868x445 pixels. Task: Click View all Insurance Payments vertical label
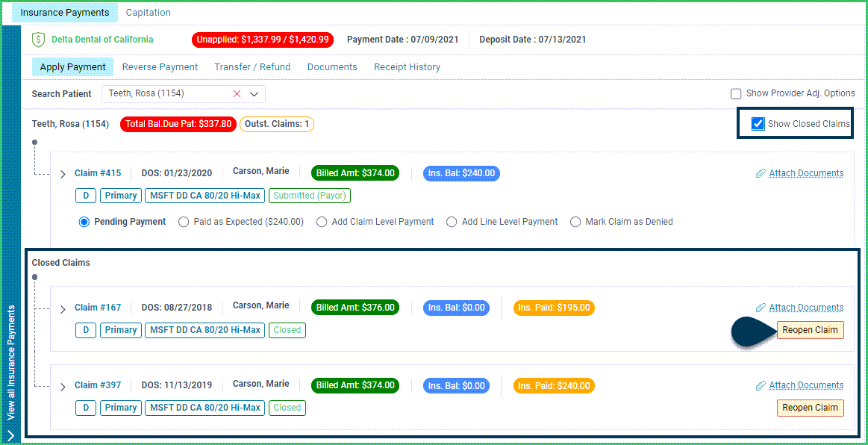click(x=11, y=362)
